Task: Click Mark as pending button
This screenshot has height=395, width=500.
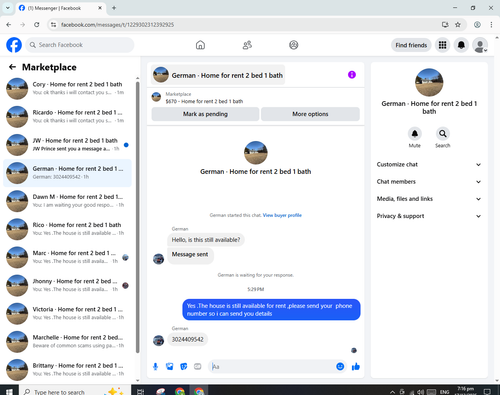Action: point(205,114)
